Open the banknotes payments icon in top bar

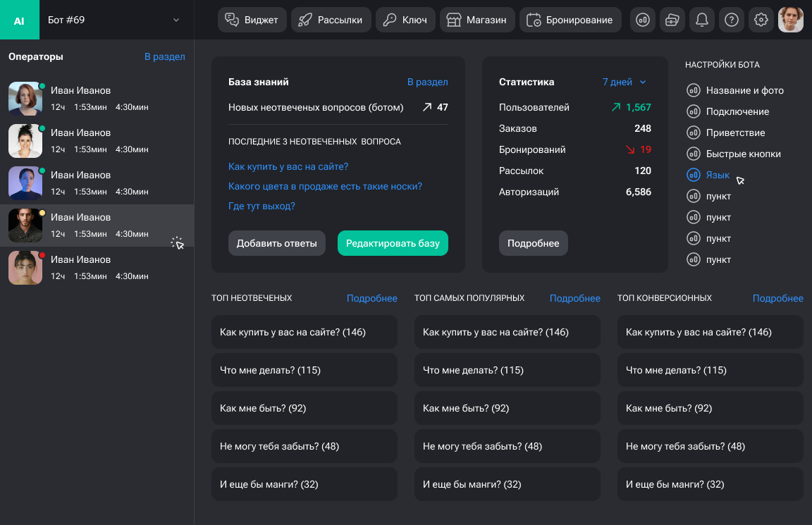point(672,20)
